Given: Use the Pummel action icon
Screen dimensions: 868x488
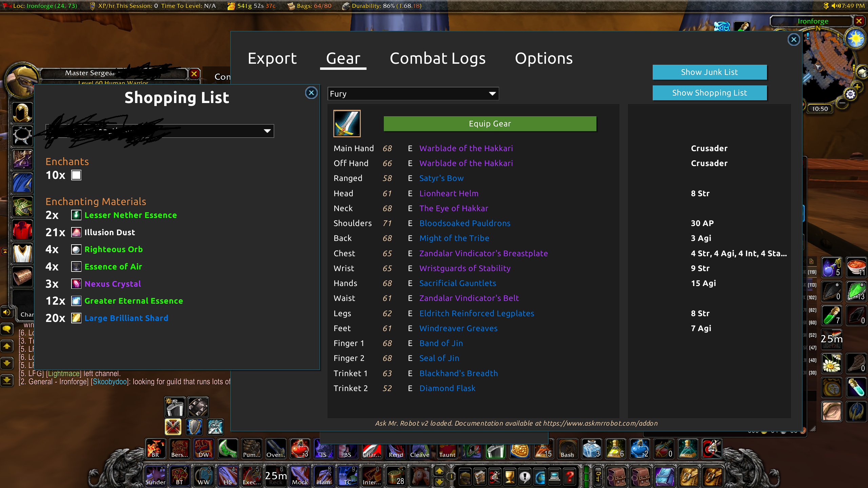Looking at the screenshot, I should (x=252, y=448).
